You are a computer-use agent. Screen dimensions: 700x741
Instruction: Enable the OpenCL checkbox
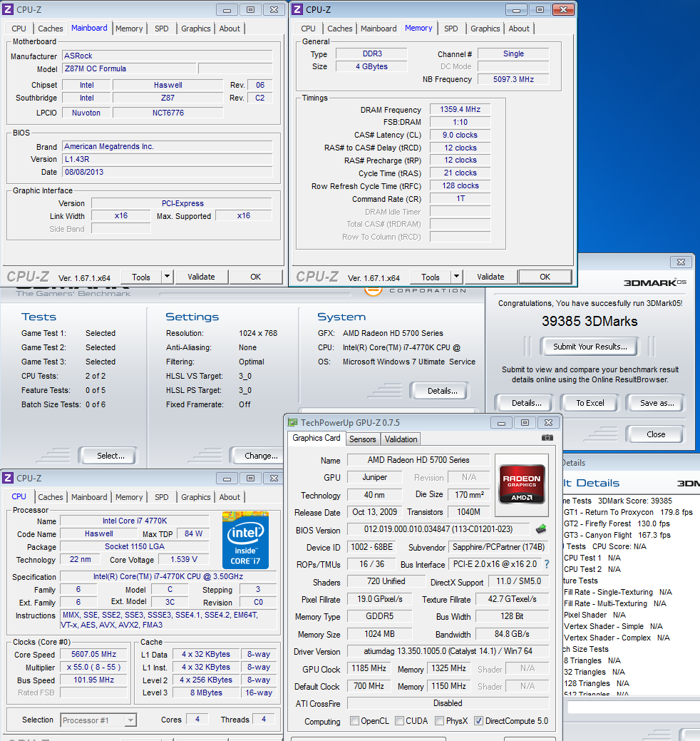click(x=354, y=721)
